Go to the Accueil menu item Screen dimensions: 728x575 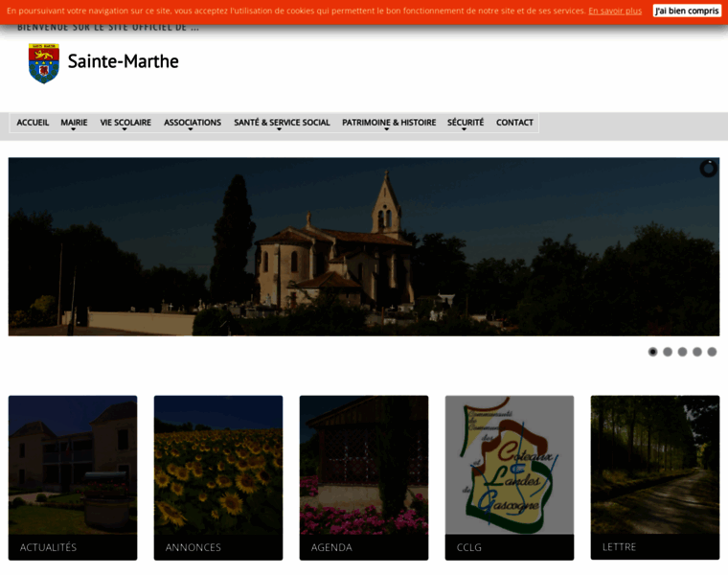click(x=33, y=123)
